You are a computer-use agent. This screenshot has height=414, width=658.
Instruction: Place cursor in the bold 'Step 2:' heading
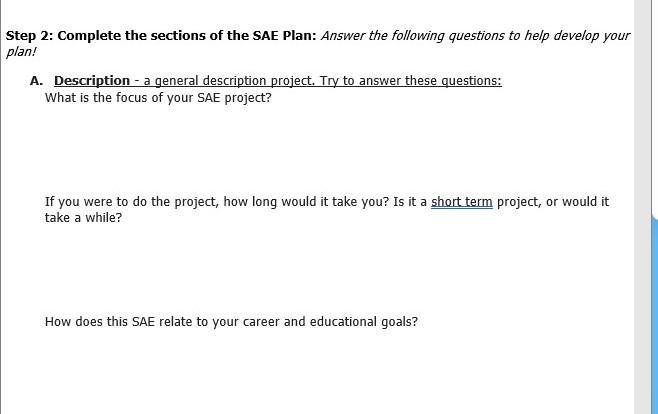pos(29,36)
